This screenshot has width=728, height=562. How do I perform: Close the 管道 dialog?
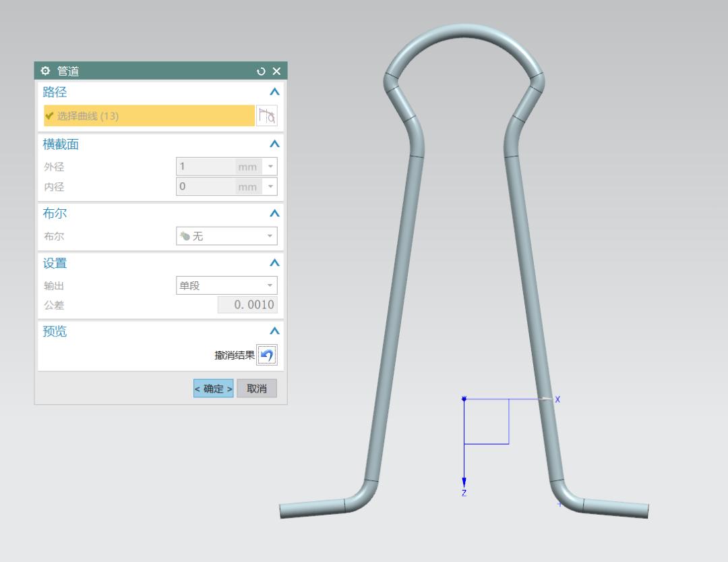tap(276, 72)
